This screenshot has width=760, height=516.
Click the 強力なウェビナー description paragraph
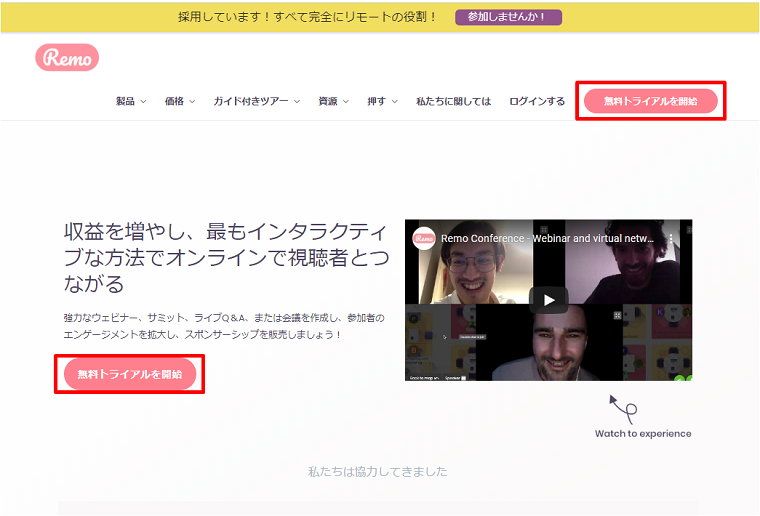point(224,326)
